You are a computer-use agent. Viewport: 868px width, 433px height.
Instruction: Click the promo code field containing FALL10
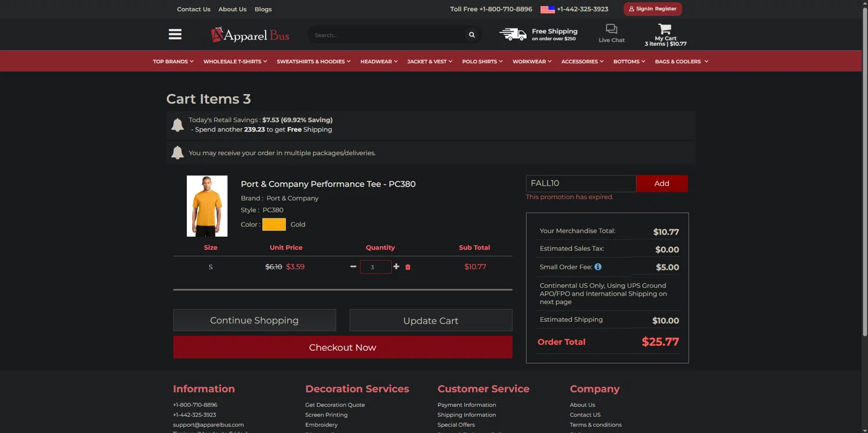click(x=581, y=184)
